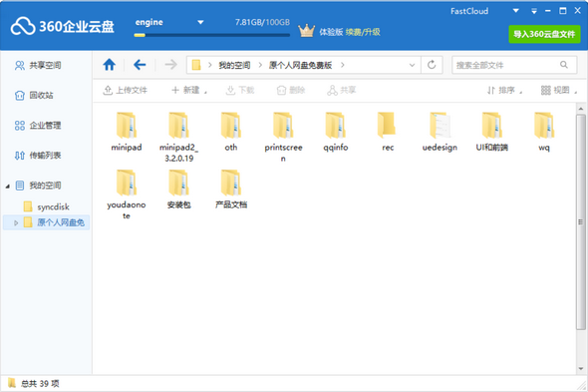
Task: Click the search magnifier icon
Action: [x=564, y=65]
